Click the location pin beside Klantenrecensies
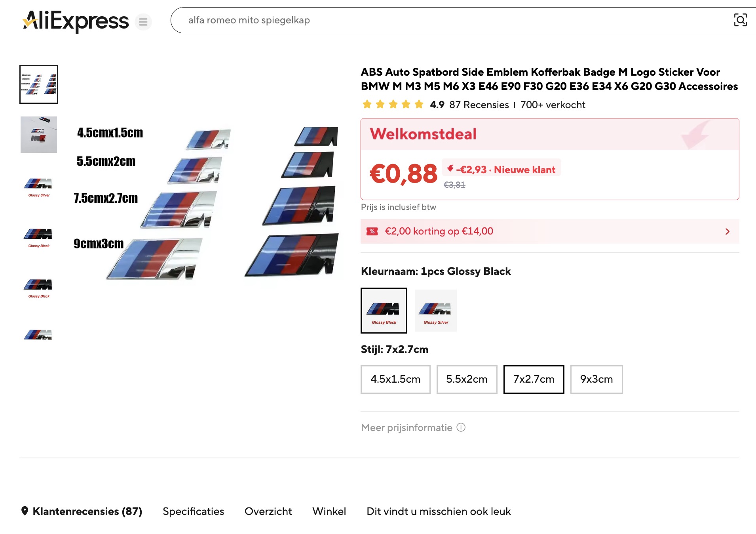The width and height of the screenshot is (756, 534). [x=25, y=511]
